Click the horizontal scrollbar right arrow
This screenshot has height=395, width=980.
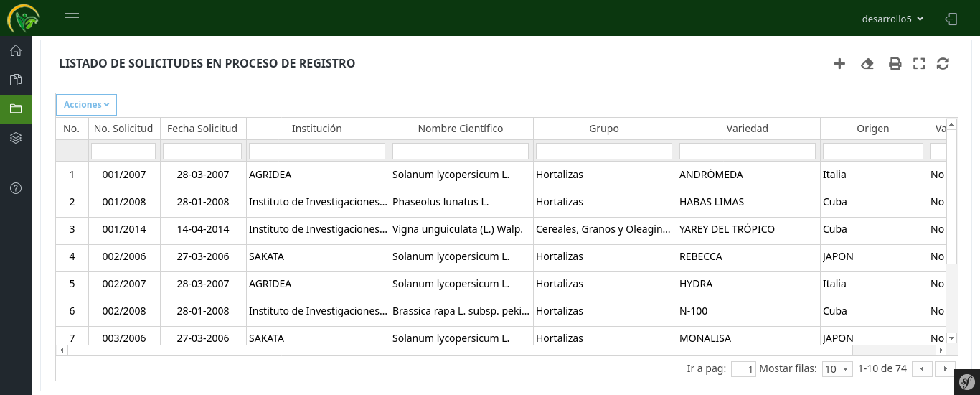click(x=941, y=350)
